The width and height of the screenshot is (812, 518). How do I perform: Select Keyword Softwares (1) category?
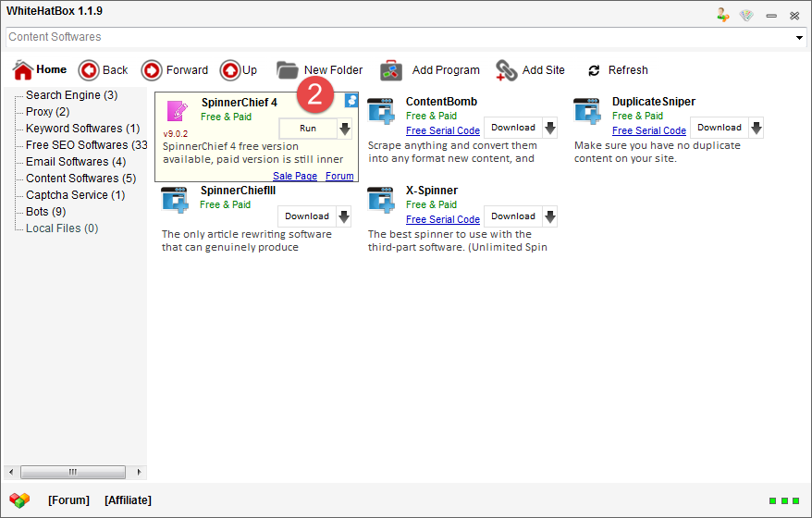(83, 129)
